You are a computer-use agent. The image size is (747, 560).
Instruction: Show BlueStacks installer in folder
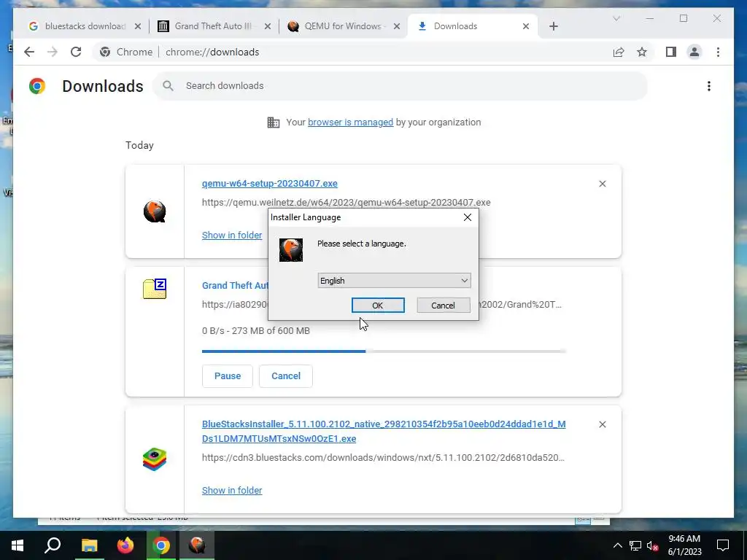[232, 491]
